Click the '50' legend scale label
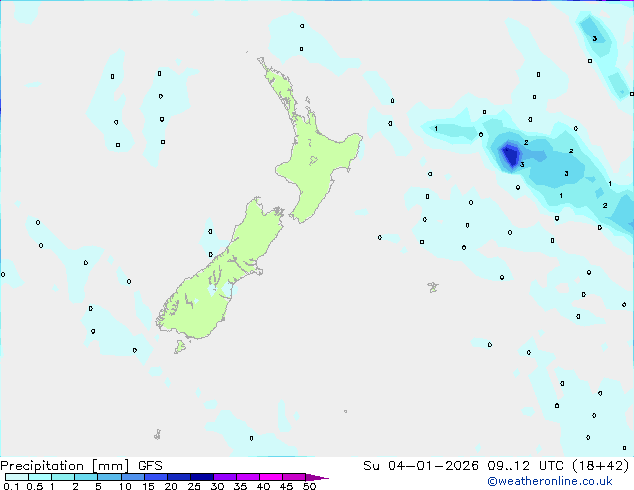 click(309, 486)
